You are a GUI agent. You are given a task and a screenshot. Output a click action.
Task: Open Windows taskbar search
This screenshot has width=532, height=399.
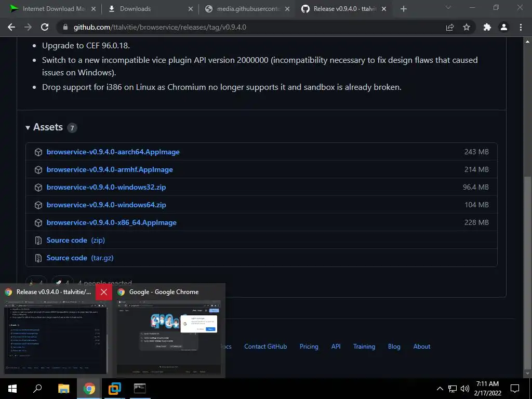[x=37, y=389]
